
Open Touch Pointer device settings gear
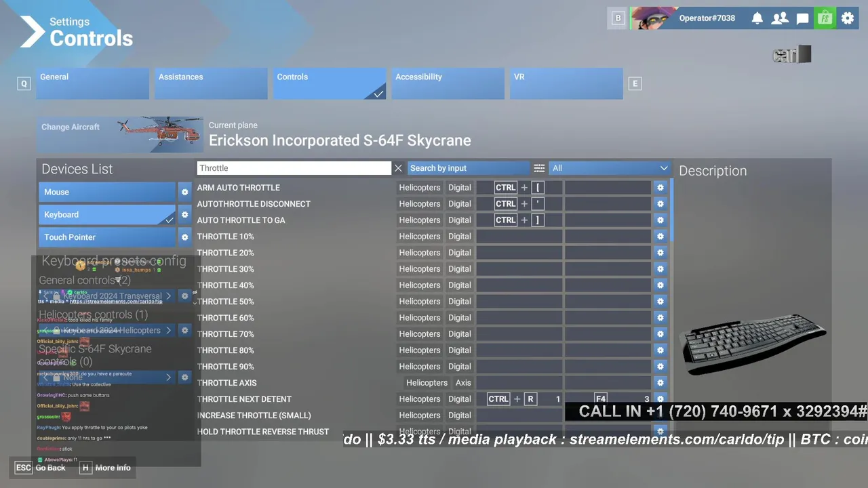tap(184, 237)
